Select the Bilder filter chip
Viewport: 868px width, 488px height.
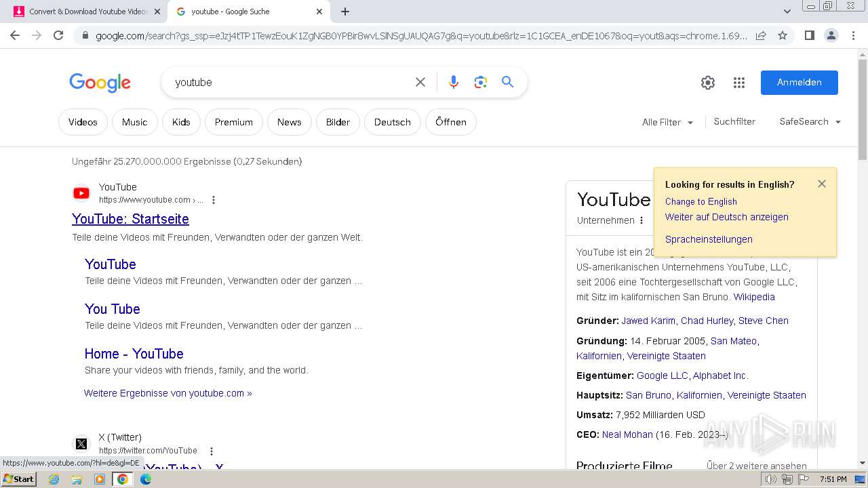click(x=338, y=122)
